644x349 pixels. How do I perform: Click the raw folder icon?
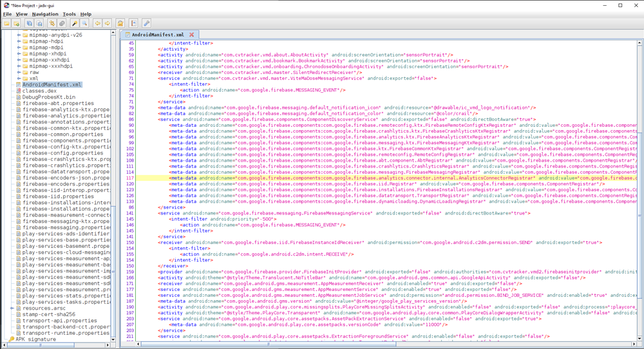pyautogui.click(x=25, y=72)
